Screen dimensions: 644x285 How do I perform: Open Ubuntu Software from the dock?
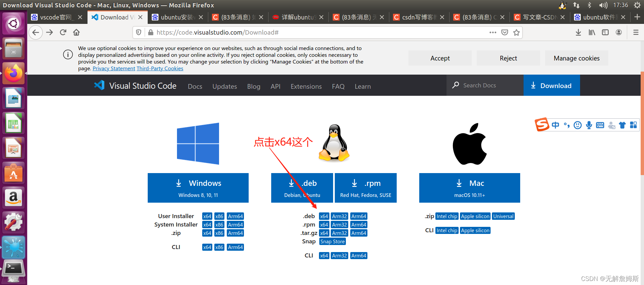[x=13, y=172]
